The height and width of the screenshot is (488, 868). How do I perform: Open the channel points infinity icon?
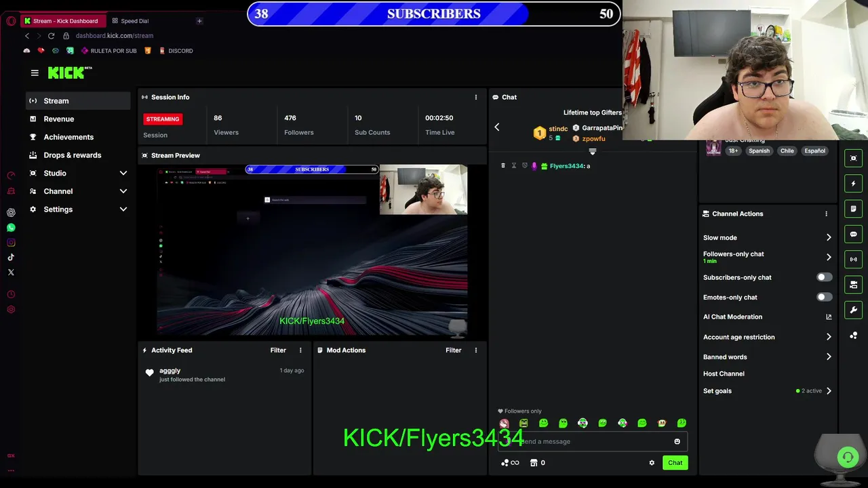pyautogui.click(x=510, y=463)
